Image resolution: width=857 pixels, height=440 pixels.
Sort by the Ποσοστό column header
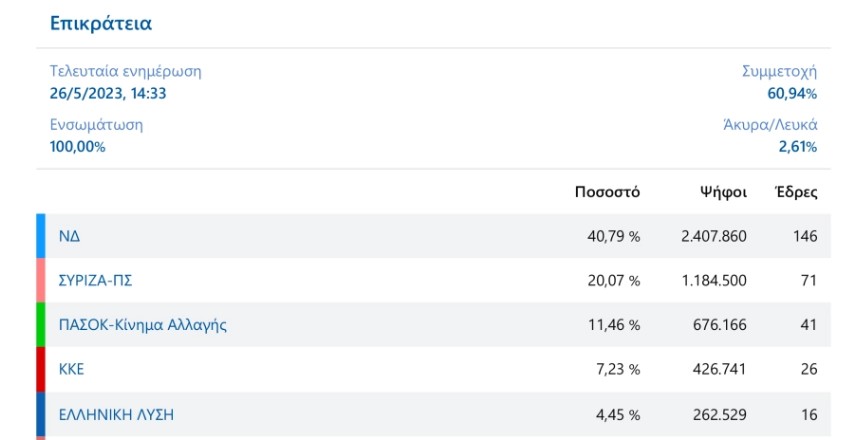pyautogui.click(x=607, y=192)
